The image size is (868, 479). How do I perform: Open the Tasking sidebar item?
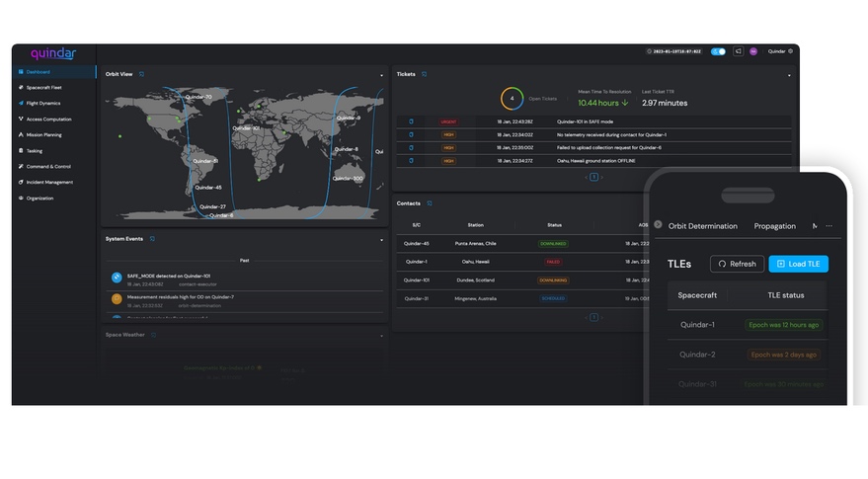point(34,151)
